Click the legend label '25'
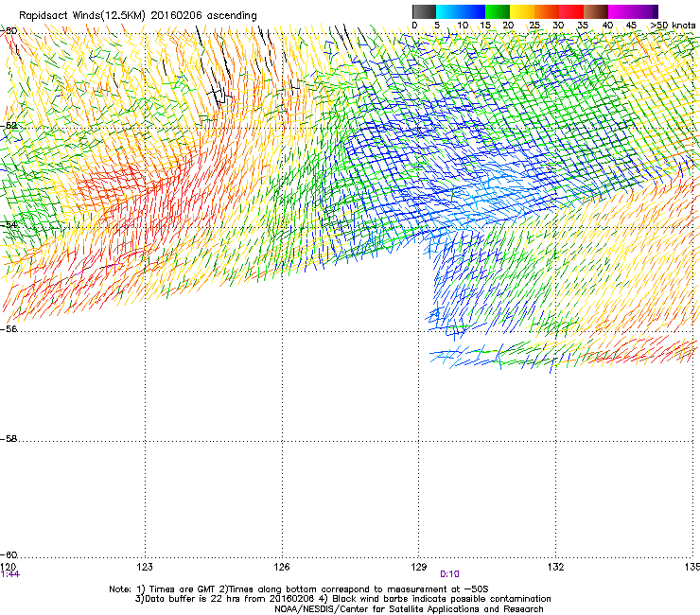The image size is (700, 615). pos(534,26)
